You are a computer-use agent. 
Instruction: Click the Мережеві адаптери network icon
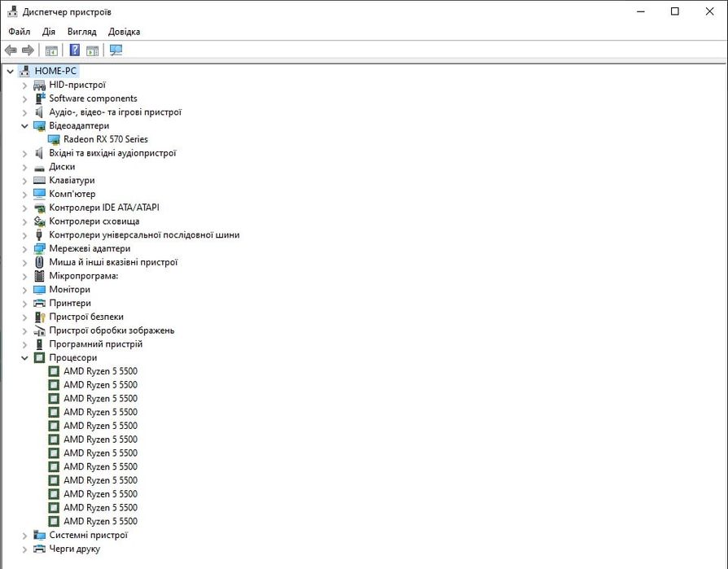click(39, 249)
